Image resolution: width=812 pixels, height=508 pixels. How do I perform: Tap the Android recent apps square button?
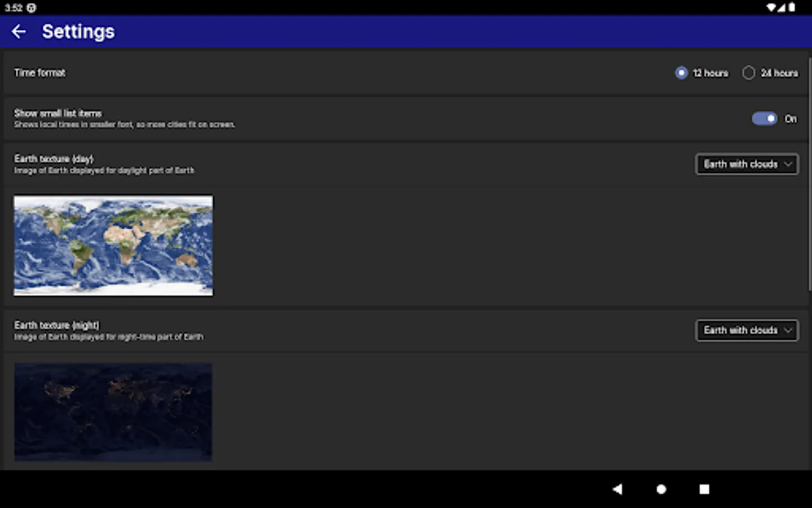(x=704, y=489)
